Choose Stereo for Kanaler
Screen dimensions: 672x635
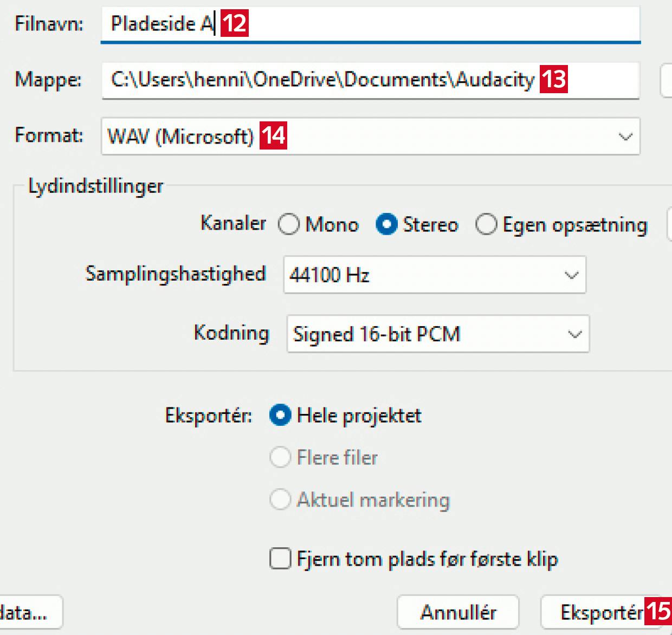(386, 224)
